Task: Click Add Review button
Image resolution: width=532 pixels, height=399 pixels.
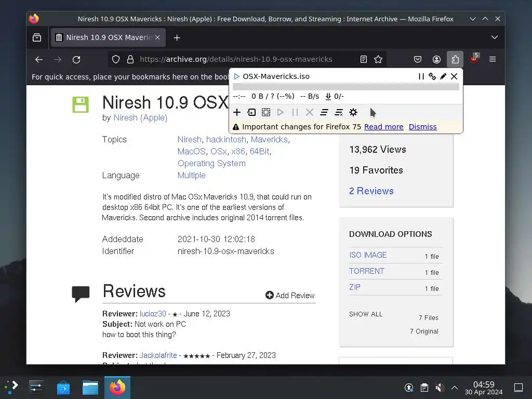Action: pos(290,296)
